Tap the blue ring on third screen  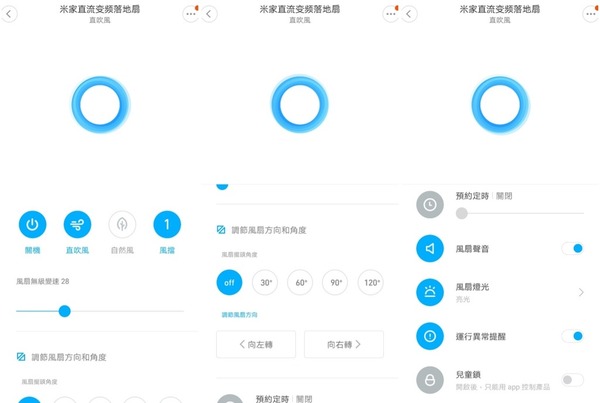point(500,105)
